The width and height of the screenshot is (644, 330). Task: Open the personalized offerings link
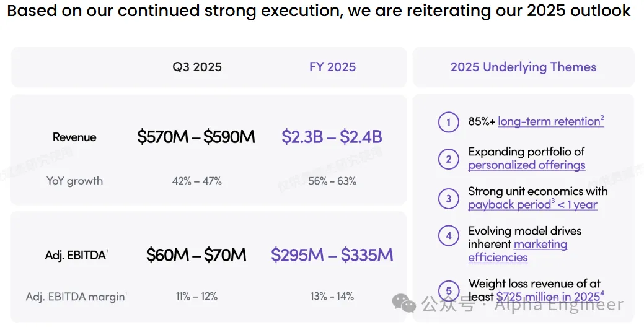coord(526,165)
